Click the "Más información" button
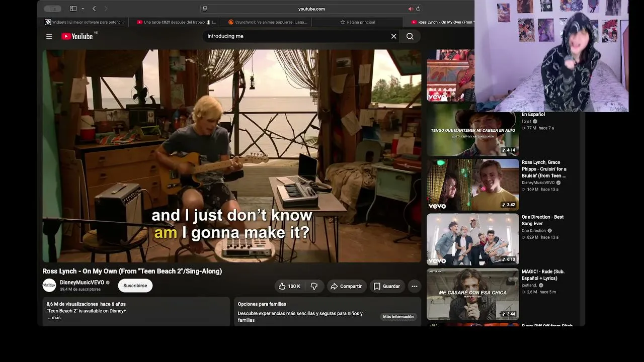The height and width of the screenshot is (362, 644). [x=398, y=317]
